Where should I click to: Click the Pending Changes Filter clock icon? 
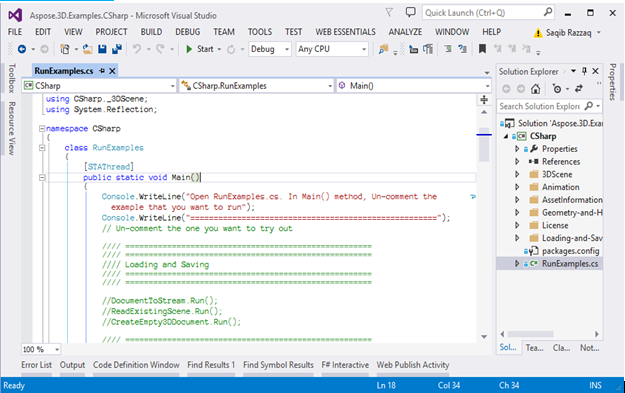click(x=557, y=89)
